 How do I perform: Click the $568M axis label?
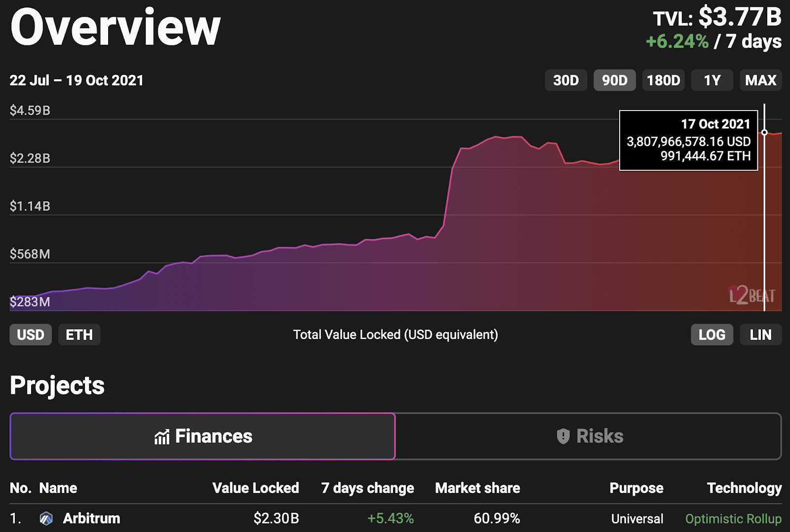(x=30, y=254)
